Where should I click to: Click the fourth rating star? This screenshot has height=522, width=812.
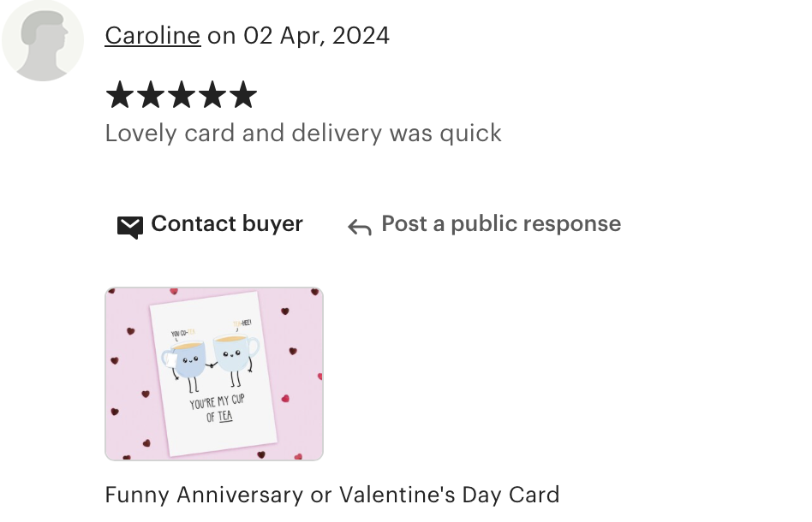[x=212, y=95]
